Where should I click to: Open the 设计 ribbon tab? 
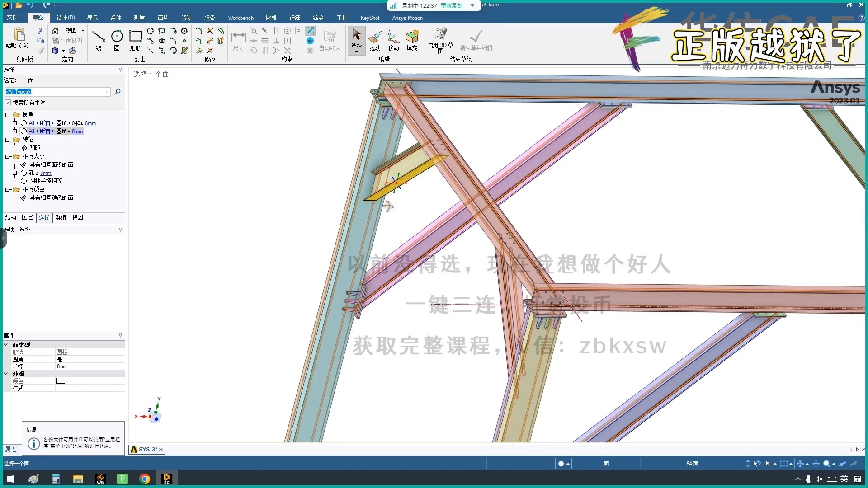tap(65, 18)
